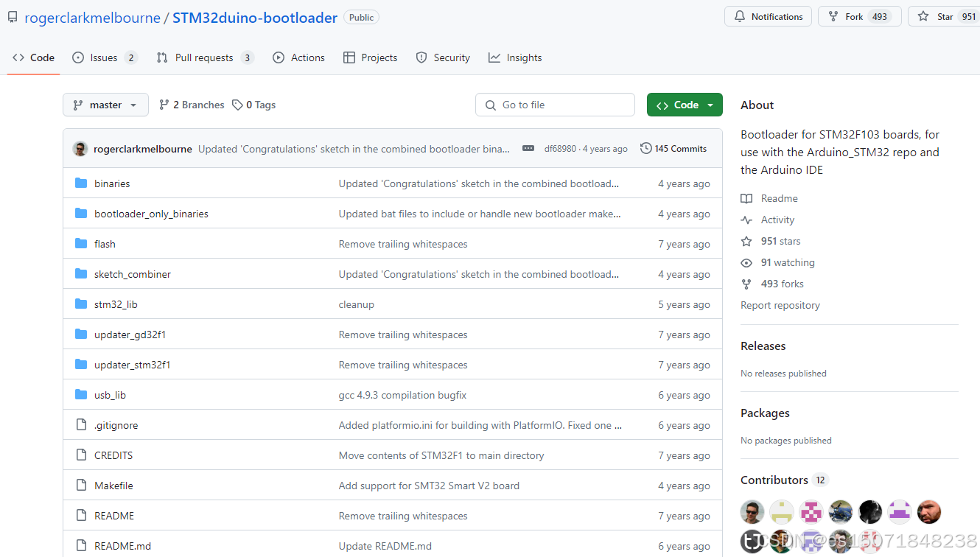Viewport: 980px width, 557px height.
Task: Click the df68980 commit hash
Action: point(560,149)
